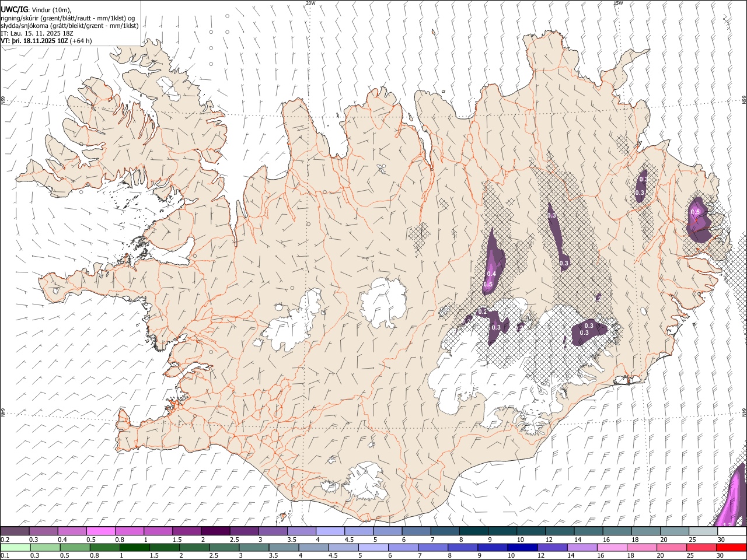Select the 25 swatch in the lower legend row
This screenshot has height=560, width=747.
pyautogui.click(x=701, y=548)
